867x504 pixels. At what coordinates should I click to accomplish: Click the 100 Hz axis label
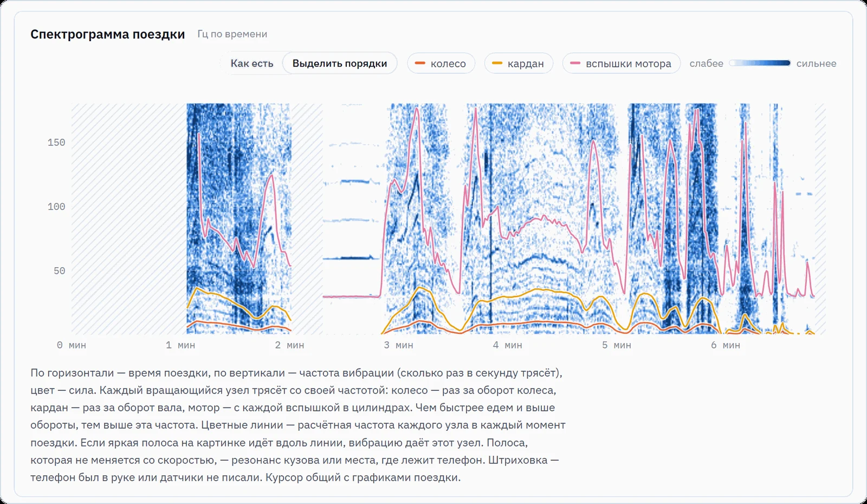coord(56,206)
